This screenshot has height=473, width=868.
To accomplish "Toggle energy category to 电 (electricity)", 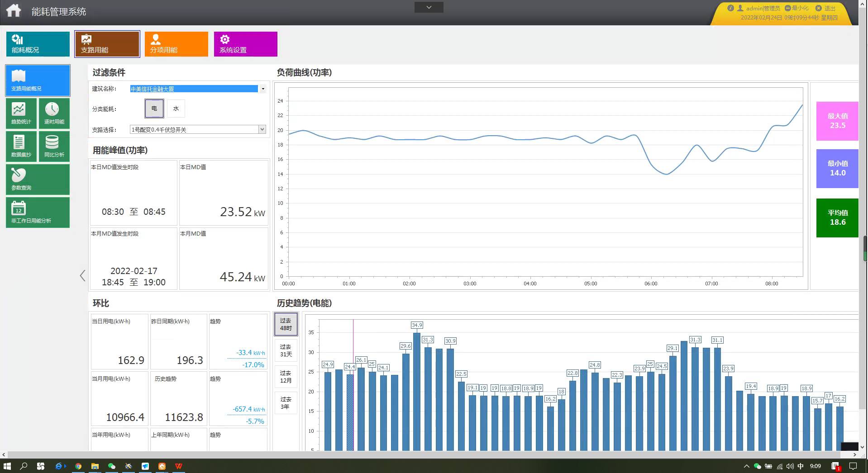I will [x=154, y=109].
